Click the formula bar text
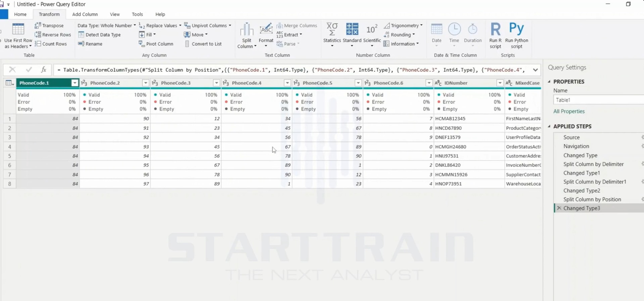Image resolution: width=644 pixels, height=301 pixels. pos(291,70)
